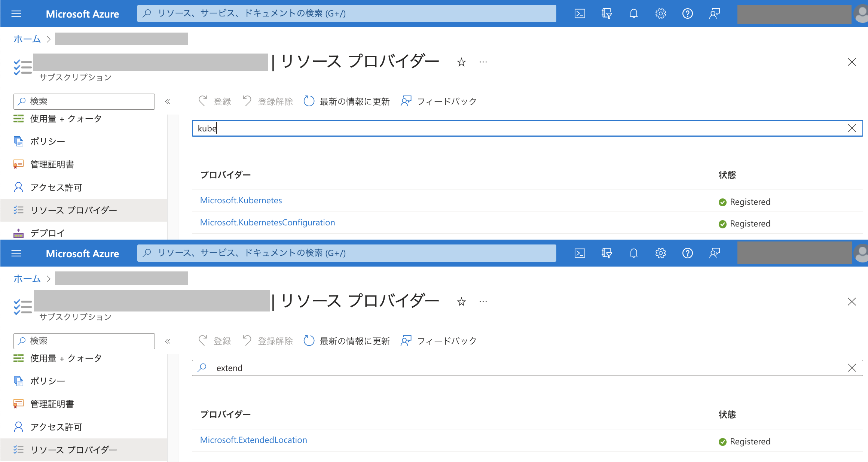This screenshot has width=868, height=462.
Task: Open settings gear in lower header
Action: pyautogui.click(x=660, y=253)
